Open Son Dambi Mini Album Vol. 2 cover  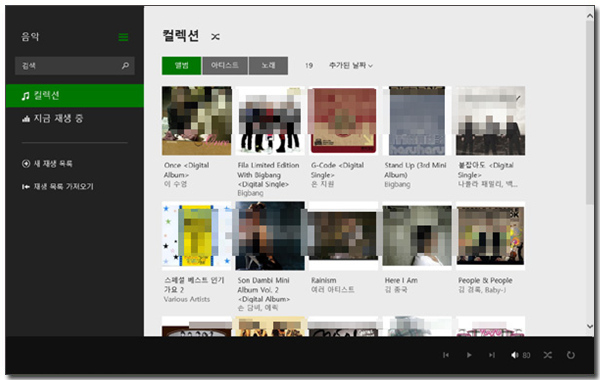click(270, 236)
